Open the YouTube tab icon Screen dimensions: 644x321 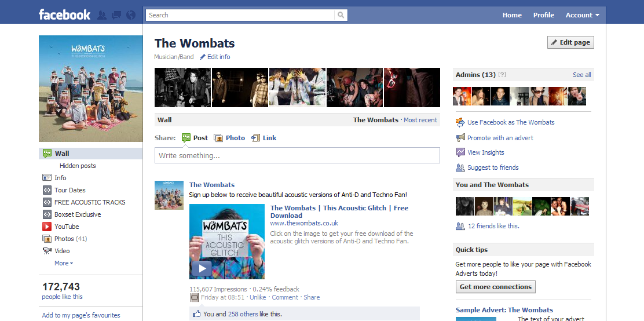point(47,227)
